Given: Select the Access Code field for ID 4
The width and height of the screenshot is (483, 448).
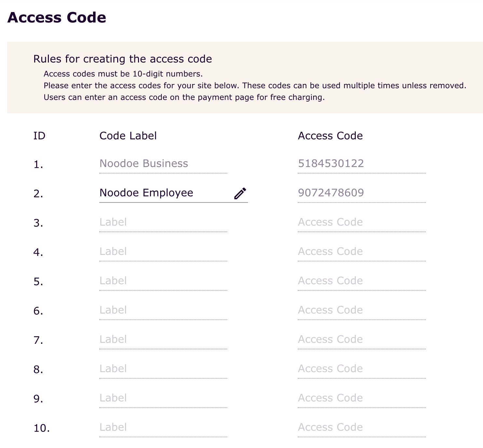Looking at the screenshot, I should [361, 252].
